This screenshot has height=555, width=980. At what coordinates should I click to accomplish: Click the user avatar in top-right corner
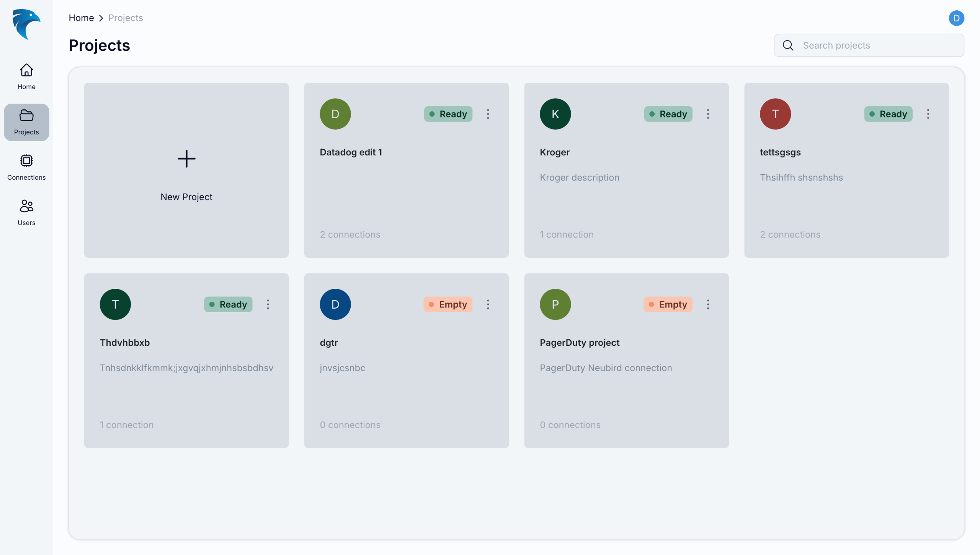pyautogui.click(x=956, y=18)
